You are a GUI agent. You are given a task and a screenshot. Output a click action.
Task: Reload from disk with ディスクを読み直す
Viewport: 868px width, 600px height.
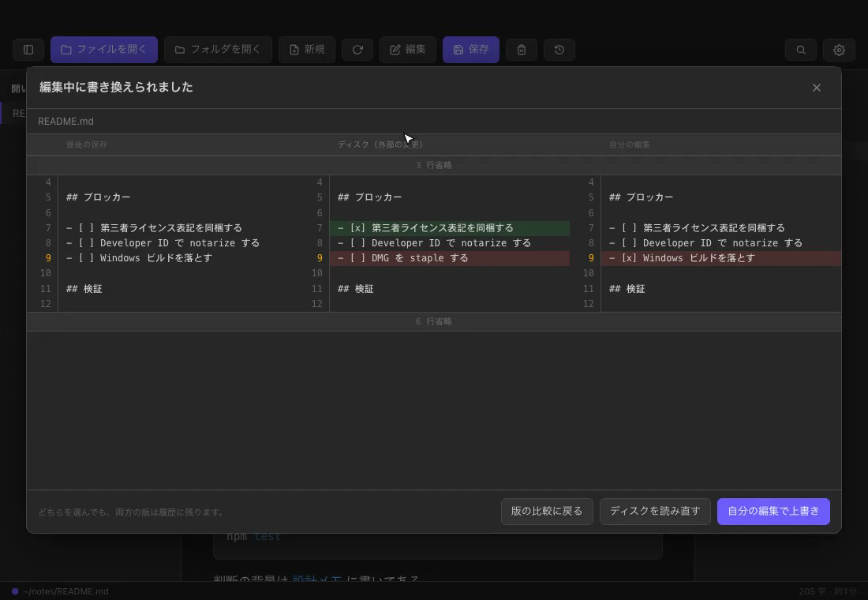point(655,512)
